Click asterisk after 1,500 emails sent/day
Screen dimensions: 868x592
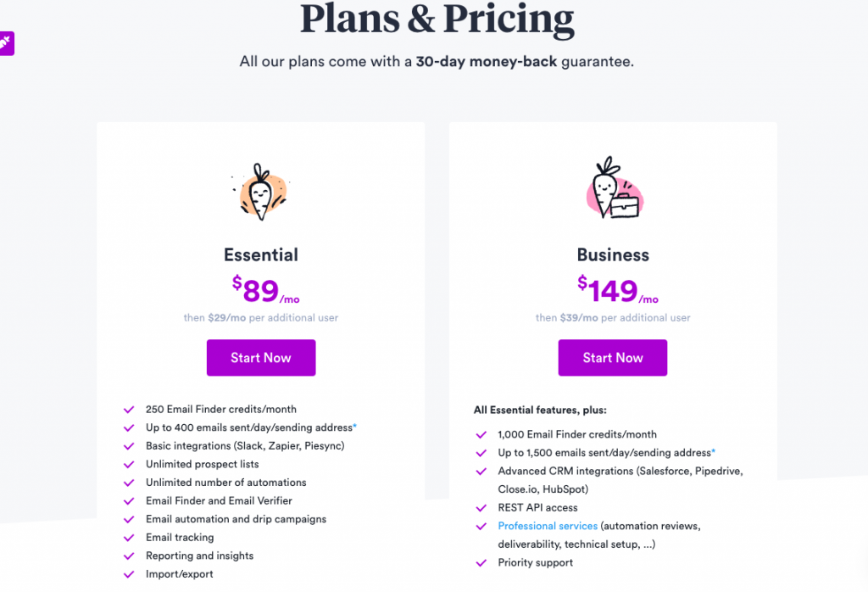tap(714, 450)
